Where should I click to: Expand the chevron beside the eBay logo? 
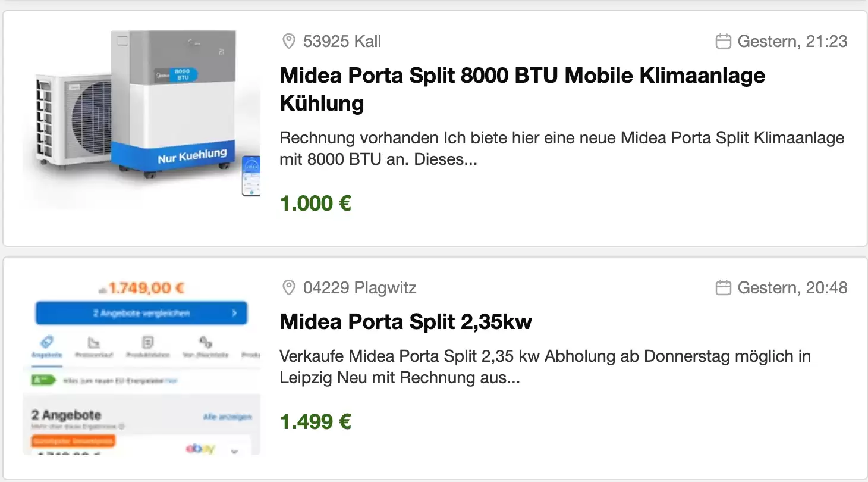point(234,451)
